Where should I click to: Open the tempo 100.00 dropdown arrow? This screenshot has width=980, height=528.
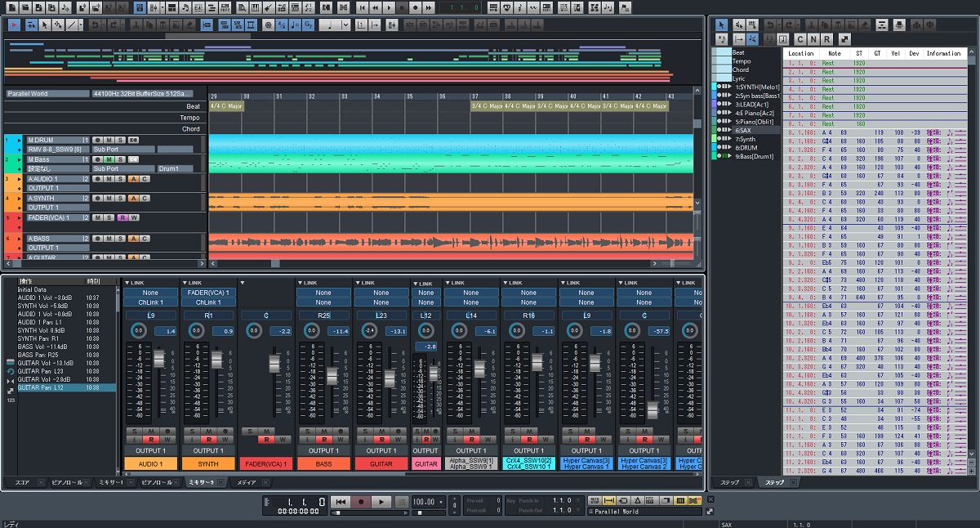(x=441, y=502)
